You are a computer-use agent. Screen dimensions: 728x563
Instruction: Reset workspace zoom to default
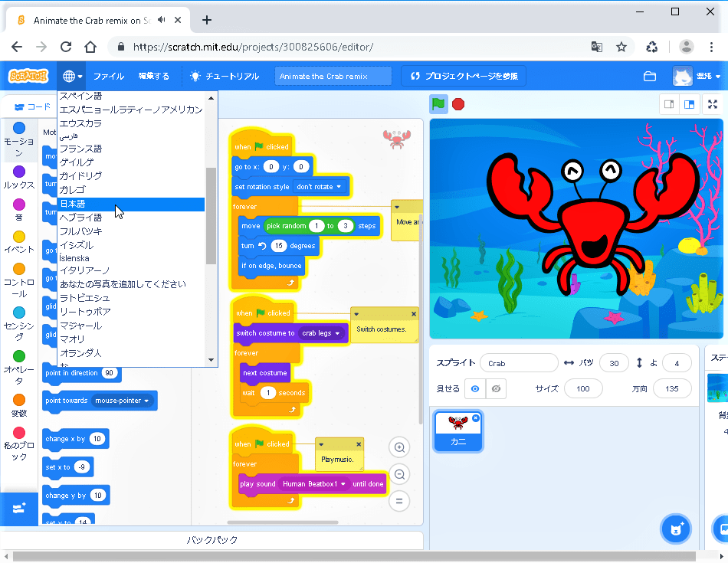(x=399, y=501)
